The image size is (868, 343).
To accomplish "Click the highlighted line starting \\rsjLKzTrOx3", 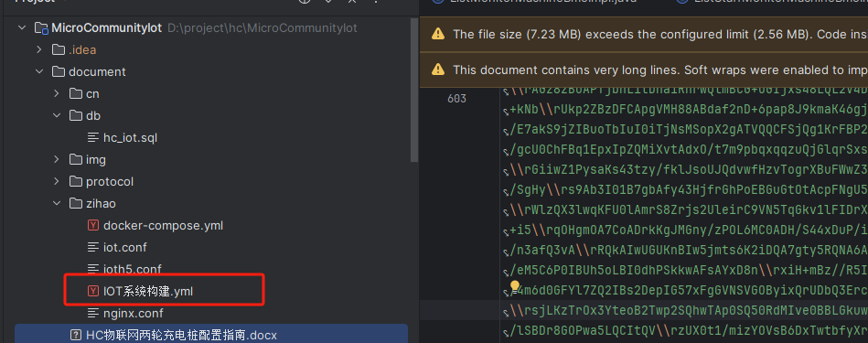I will click(689, 311).
